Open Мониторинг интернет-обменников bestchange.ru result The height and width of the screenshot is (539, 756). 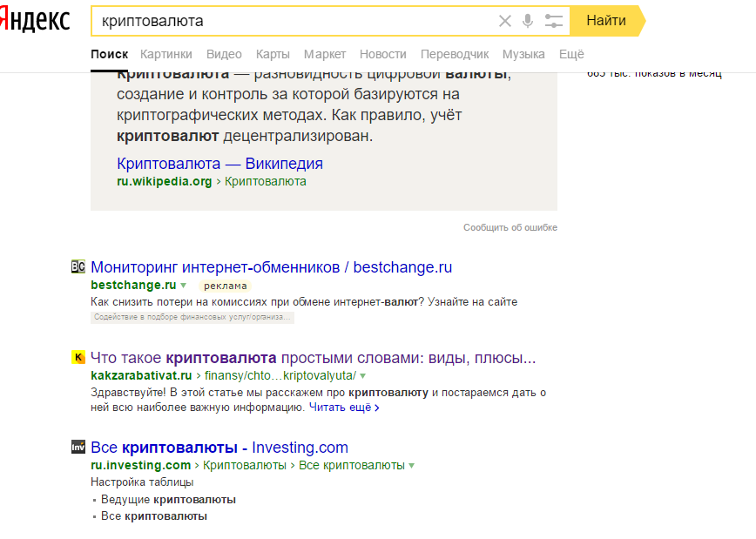coord(272,267)
